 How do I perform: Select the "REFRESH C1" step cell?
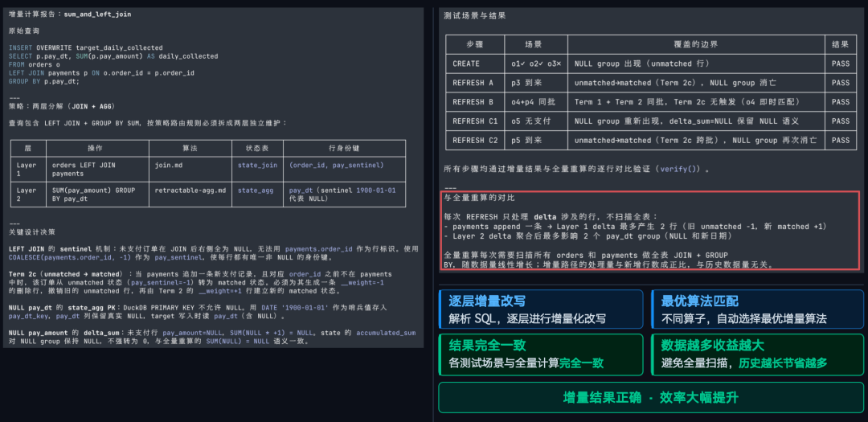coord(475,121)
